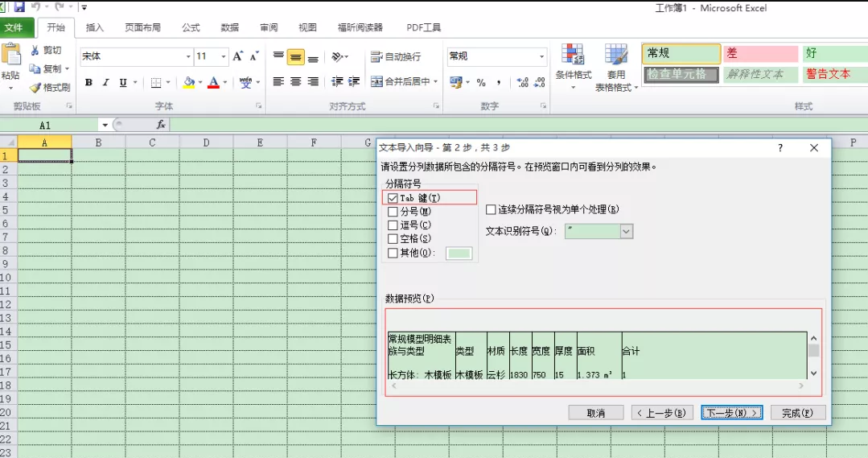Click the comma style icon
The image size is (868, 458).
498,83
